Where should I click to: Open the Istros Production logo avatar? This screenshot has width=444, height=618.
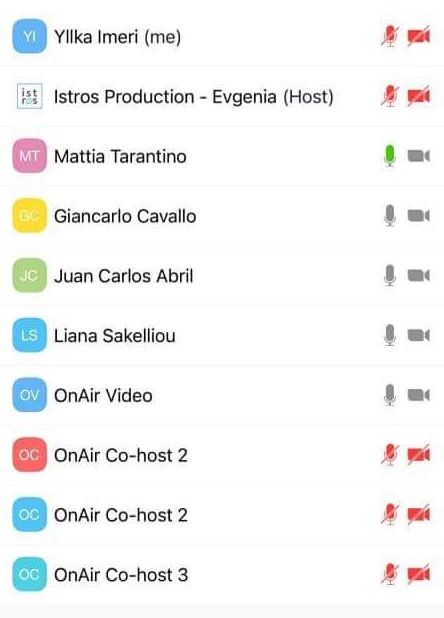(30, 96)
